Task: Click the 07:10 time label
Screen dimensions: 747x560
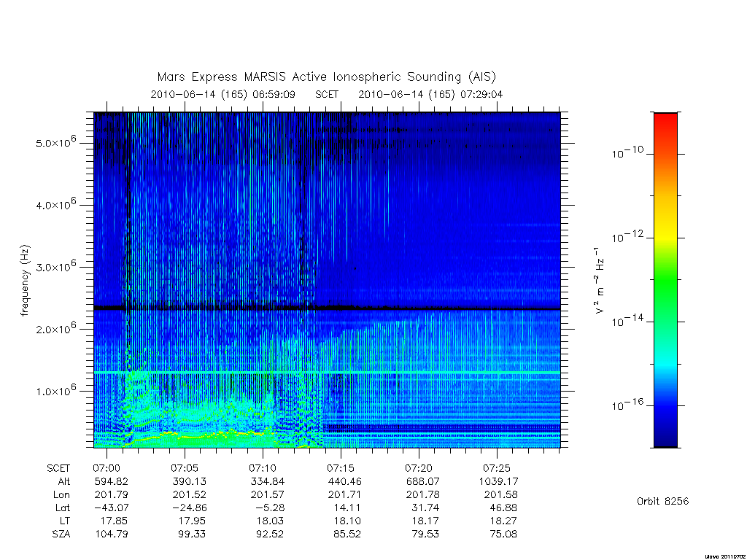Action: click(263, 468)
